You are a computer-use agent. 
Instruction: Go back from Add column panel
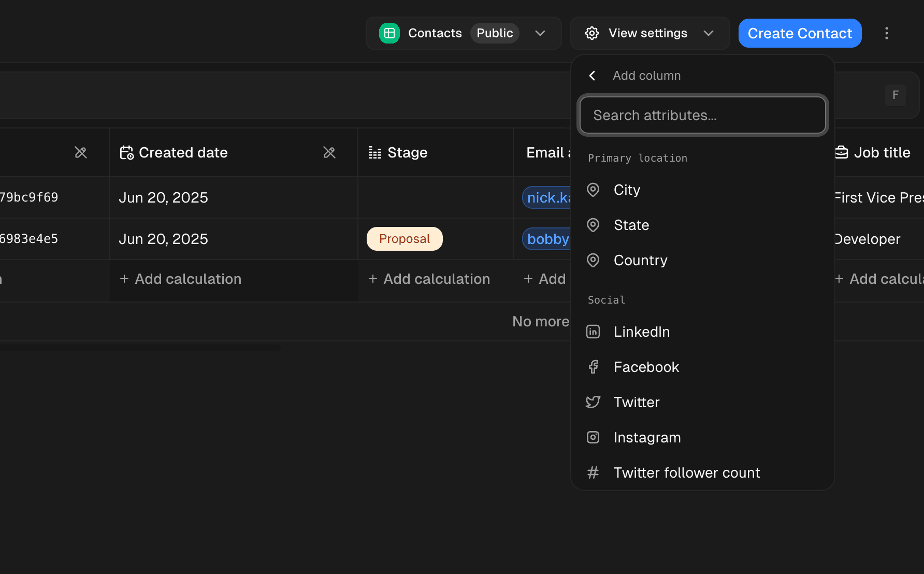(x=592, y=75)
